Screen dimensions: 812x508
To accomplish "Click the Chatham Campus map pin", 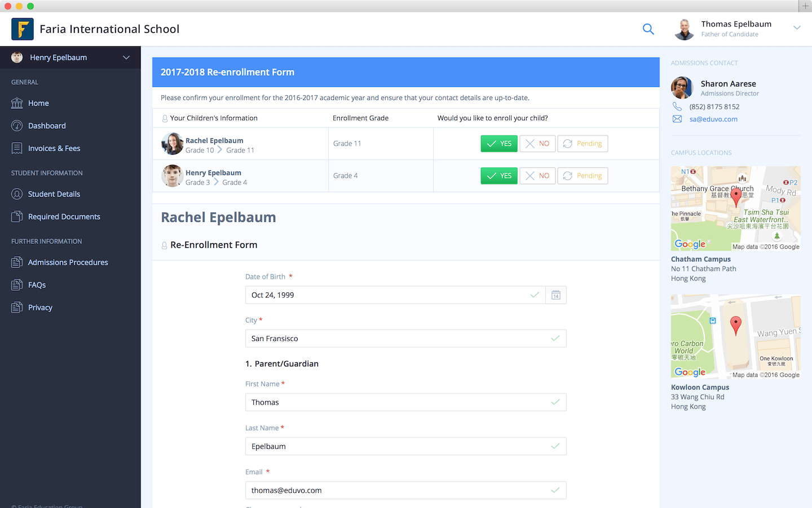I will tap(736, 198).
